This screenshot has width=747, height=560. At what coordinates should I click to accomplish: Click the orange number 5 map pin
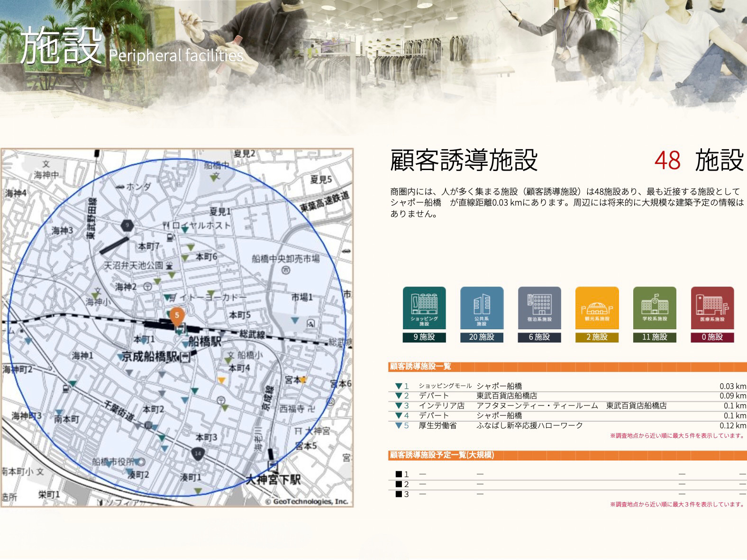[177, 316]
